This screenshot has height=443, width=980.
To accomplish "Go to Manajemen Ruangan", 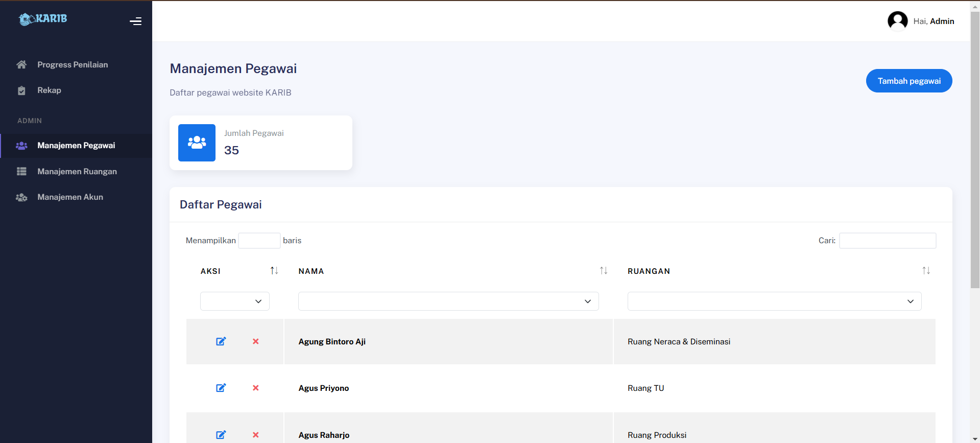I will (77, 172).
